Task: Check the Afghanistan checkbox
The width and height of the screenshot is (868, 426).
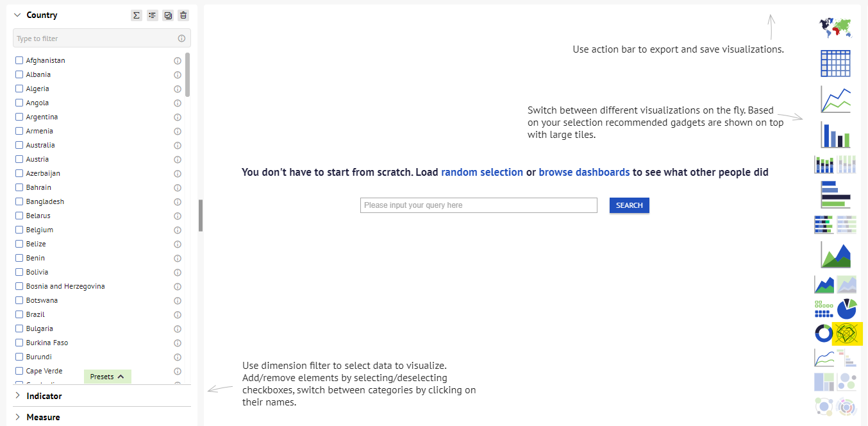Action: point(19,60)
